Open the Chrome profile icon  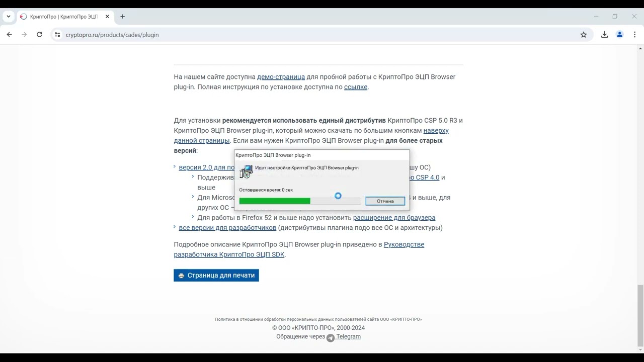(x=620, y=35)
